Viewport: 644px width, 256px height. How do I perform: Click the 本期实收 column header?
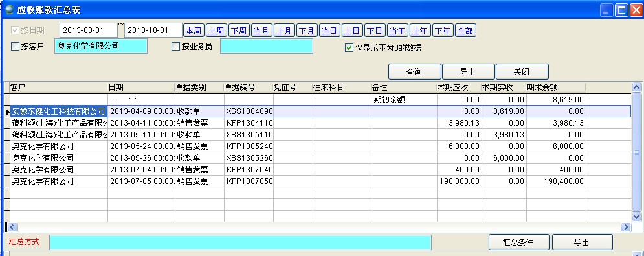click(x=504, y=87)
